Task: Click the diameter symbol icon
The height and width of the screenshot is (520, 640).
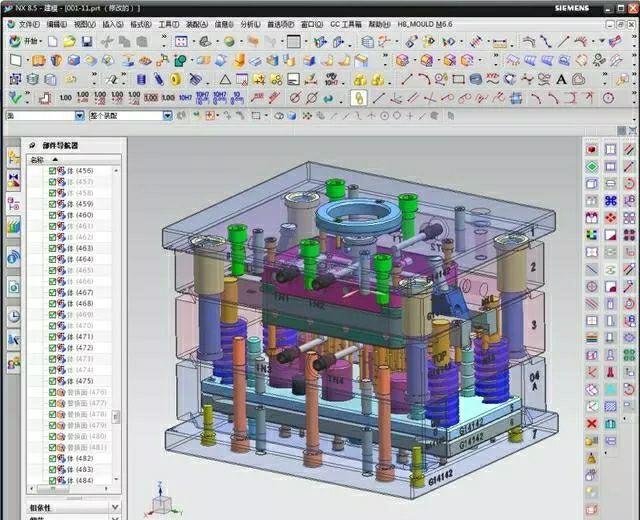Action: click(295, 98)
